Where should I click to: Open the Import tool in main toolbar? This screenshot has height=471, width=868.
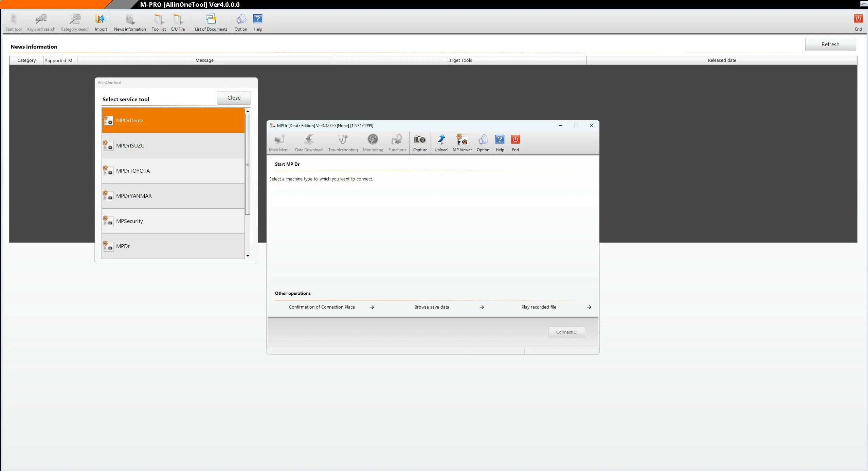click(x=101, y=22)
